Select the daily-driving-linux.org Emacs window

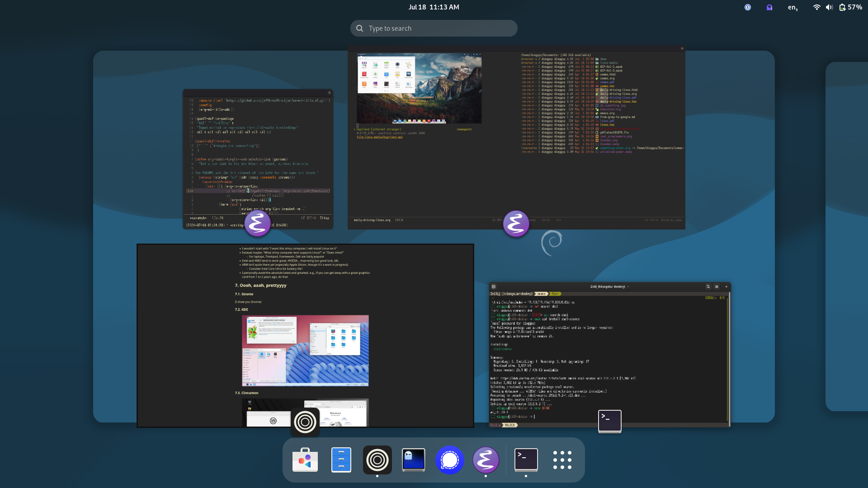pos(516,137)
